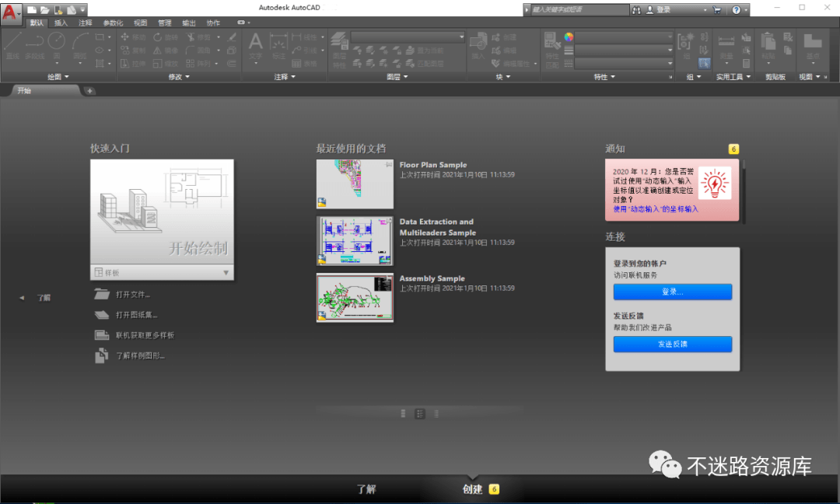Select the 圆 (Circle) tool icon
Image resolution: width=840 pixels, height=504 pixels.
click(x=56, y=40)
